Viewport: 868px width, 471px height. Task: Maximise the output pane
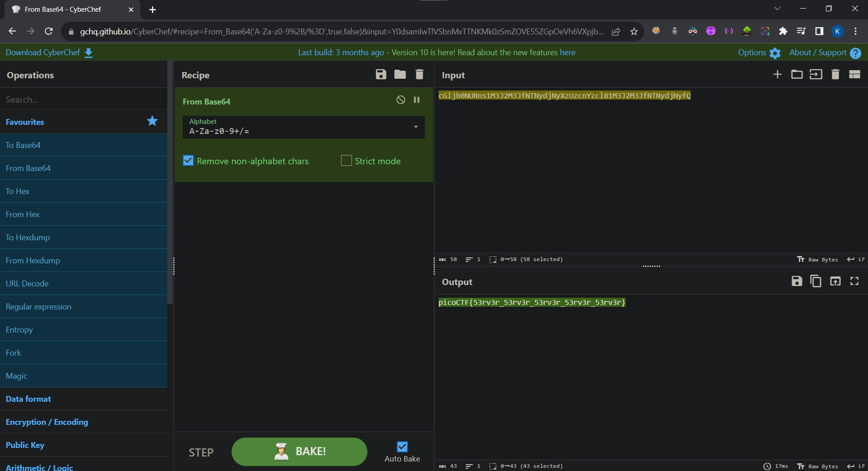click(x=854, y=281)
